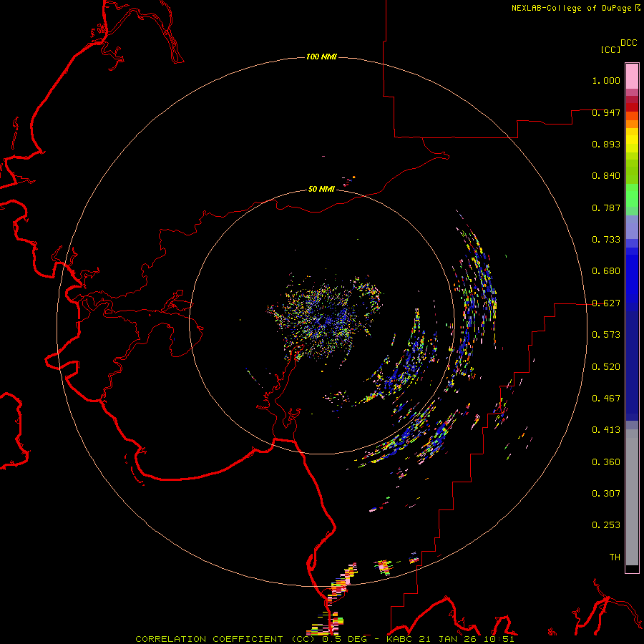Click the 100 NMI range ring label

pyautogui.click(x=321, y=57)
